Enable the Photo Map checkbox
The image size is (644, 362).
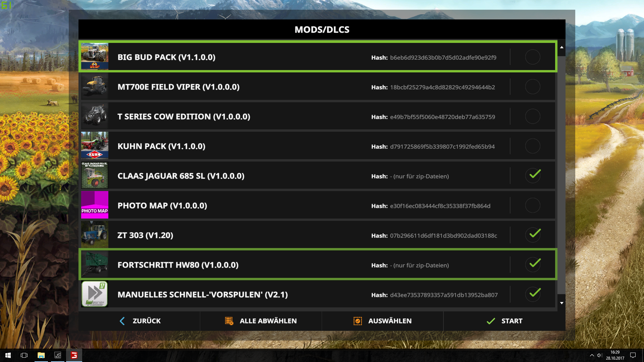pyautogui.click(x=532, y=205)
